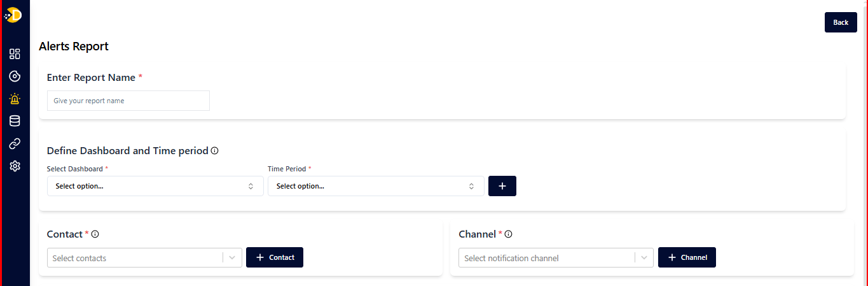Screen dimensions: 868x286
Task: Click info icon next to Contact heading
Action: point(95,234)
